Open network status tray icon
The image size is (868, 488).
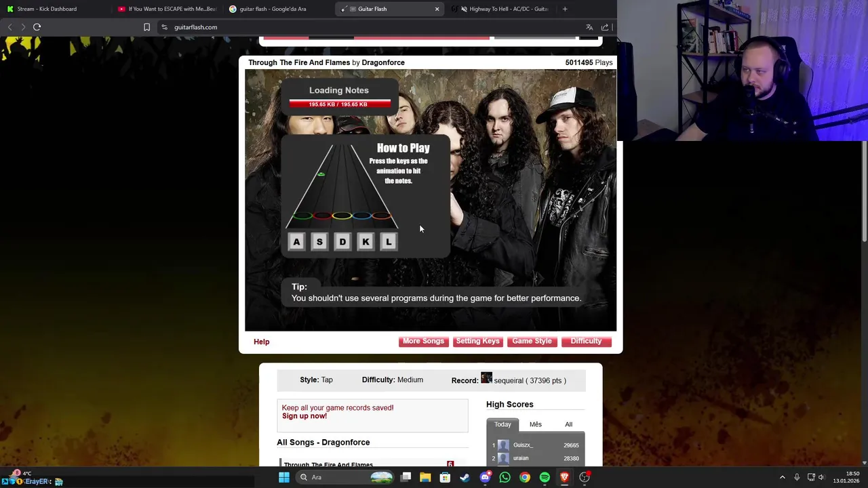pos(811,477)
